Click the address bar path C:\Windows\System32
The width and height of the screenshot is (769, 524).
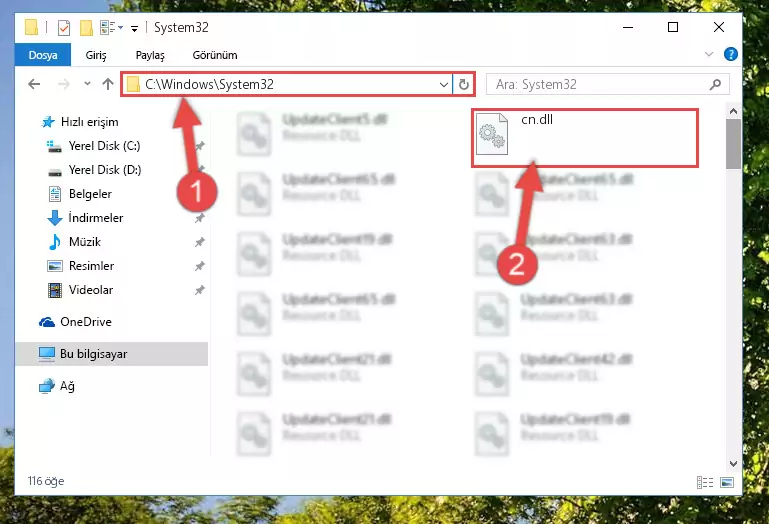(209, 84)
